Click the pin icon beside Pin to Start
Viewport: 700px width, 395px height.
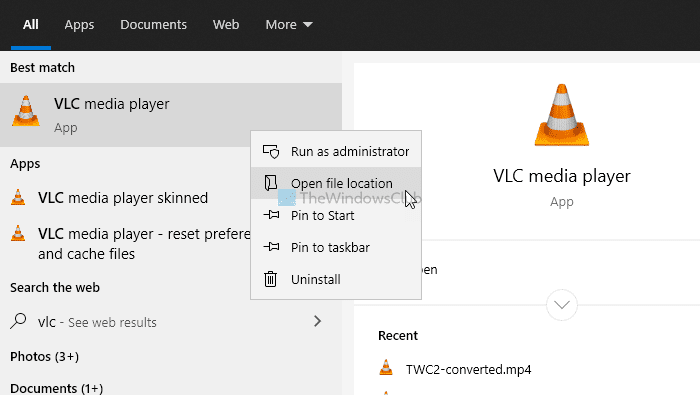271,215
